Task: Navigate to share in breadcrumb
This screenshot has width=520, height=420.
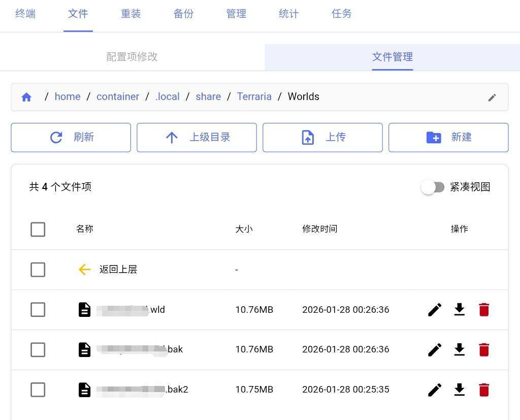Action: coord(208,96)
